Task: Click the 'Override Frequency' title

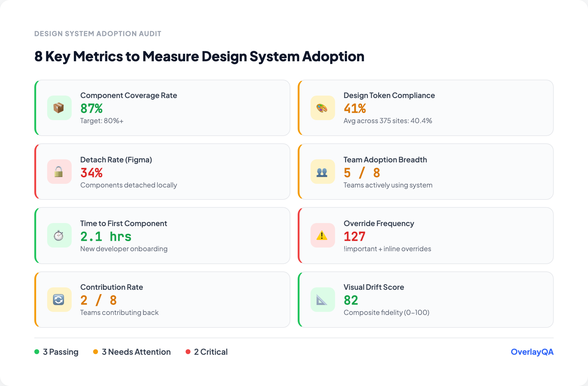Action: 379,223
